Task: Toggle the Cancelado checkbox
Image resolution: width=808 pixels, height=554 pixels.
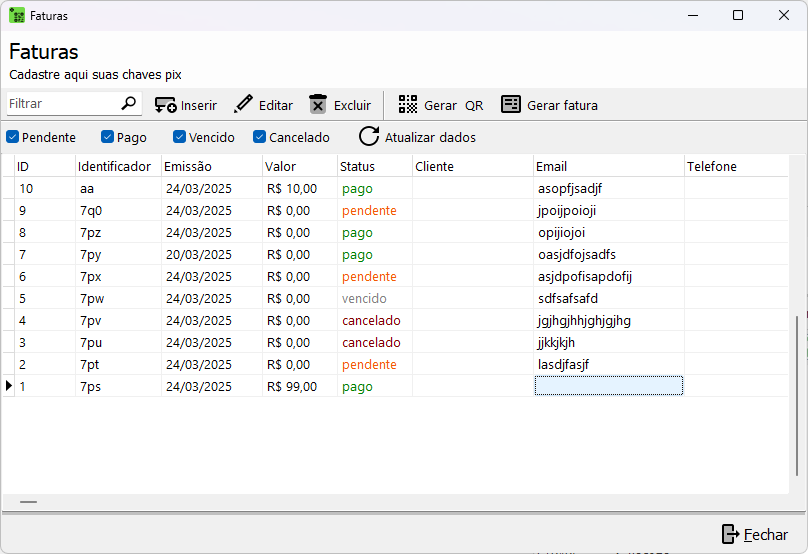Action: [260, 137]
